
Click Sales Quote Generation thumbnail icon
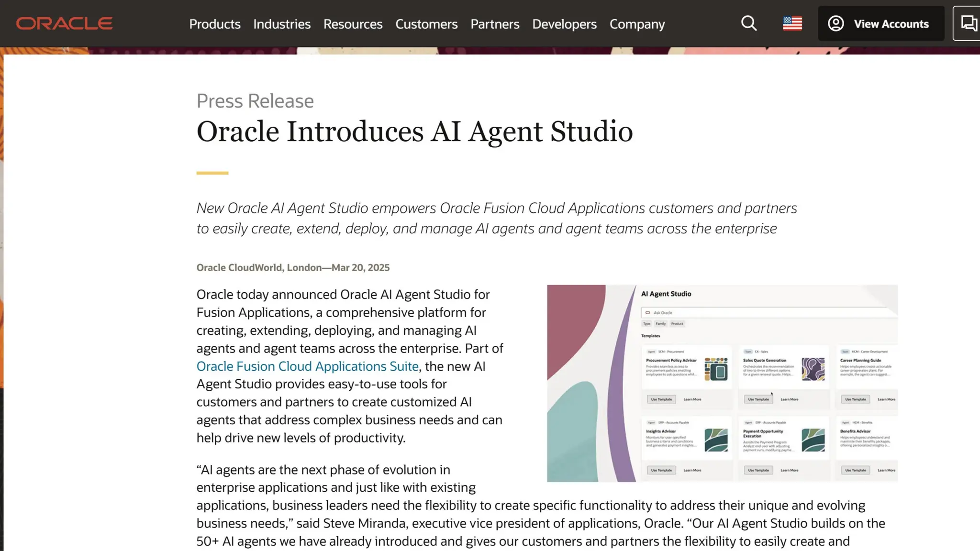(813, 369)
